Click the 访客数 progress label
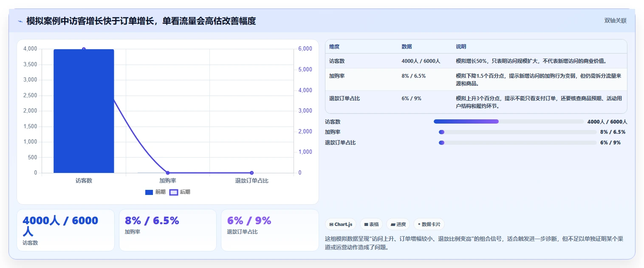Image resolution: width=644 pixels, height=268 pixels. 333,122
